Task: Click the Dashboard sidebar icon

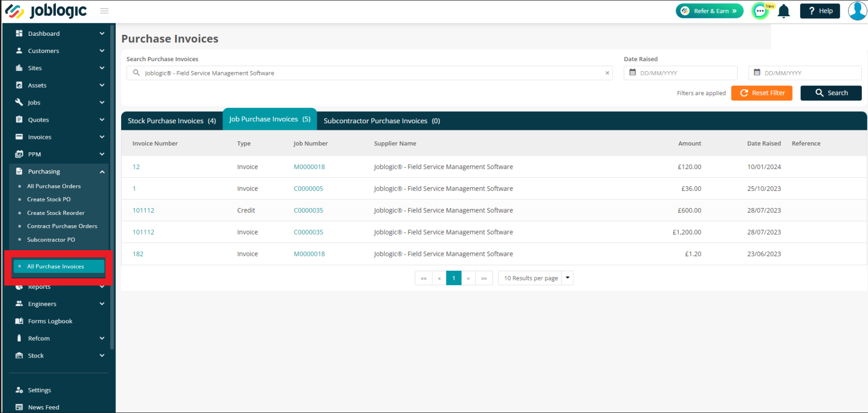Action: 19,33
